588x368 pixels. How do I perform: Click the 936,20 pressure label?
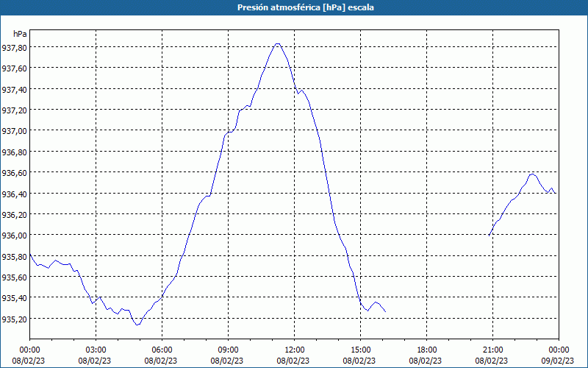click(14, 214)
